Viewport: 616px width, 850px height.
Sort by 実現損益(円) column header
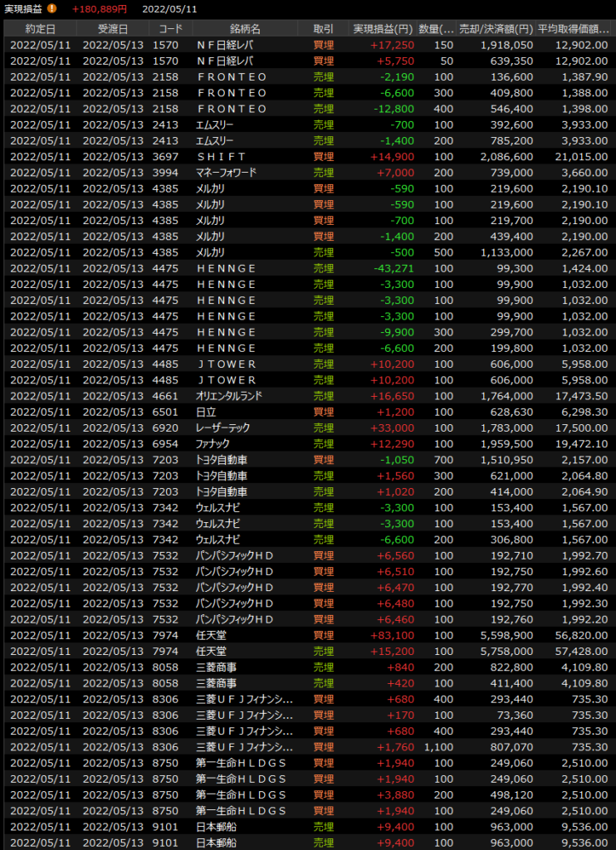coord(384,28)
